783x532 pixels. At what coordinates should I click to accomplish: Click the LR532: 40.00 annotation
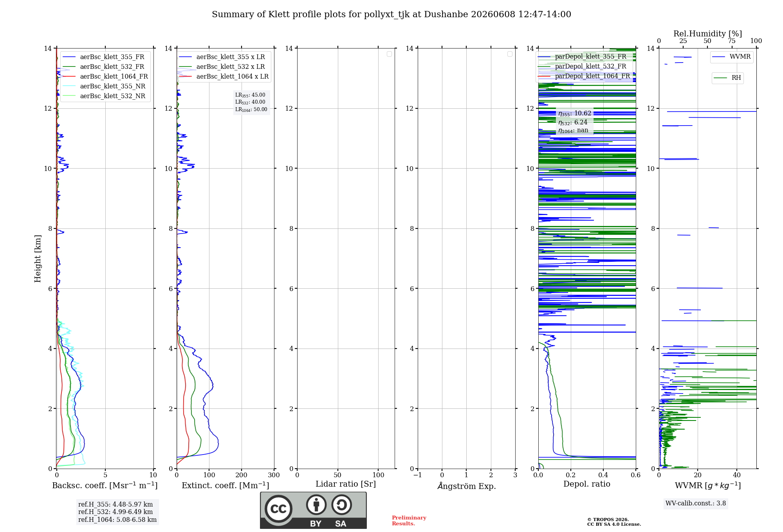click(x=250, y=102)
